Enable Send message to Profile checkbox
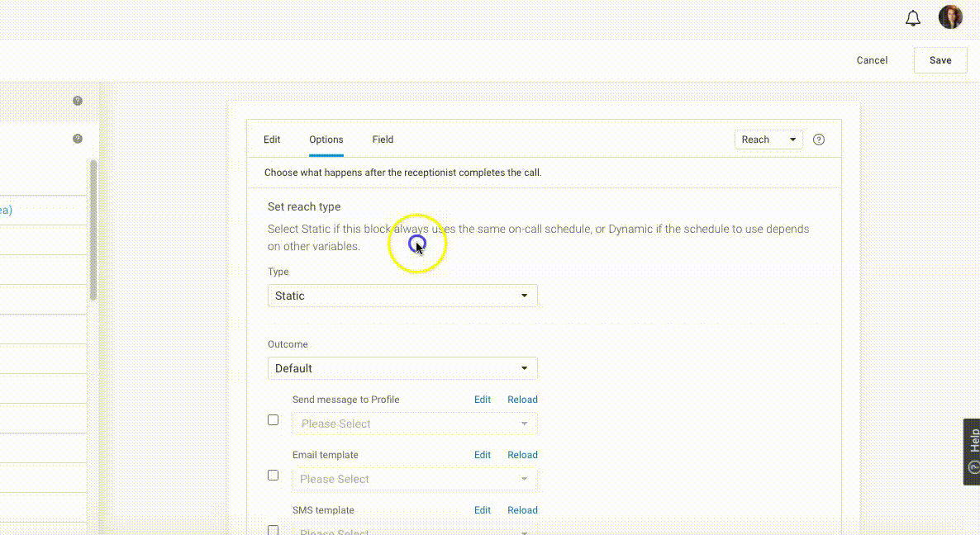Screen dimensions: 980x535 click(x=274, y=420)
